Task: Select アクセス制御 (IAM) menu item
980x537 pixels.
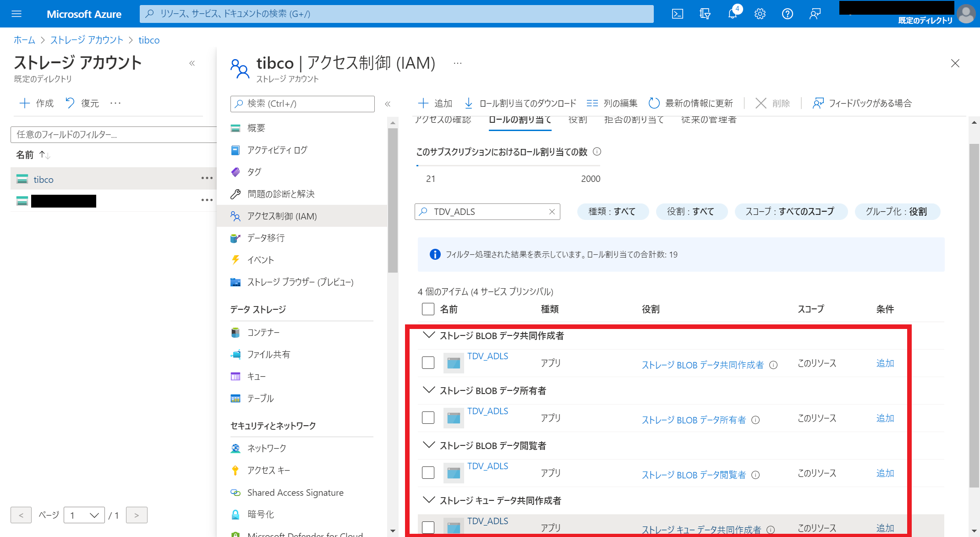Action: [302, 216]
